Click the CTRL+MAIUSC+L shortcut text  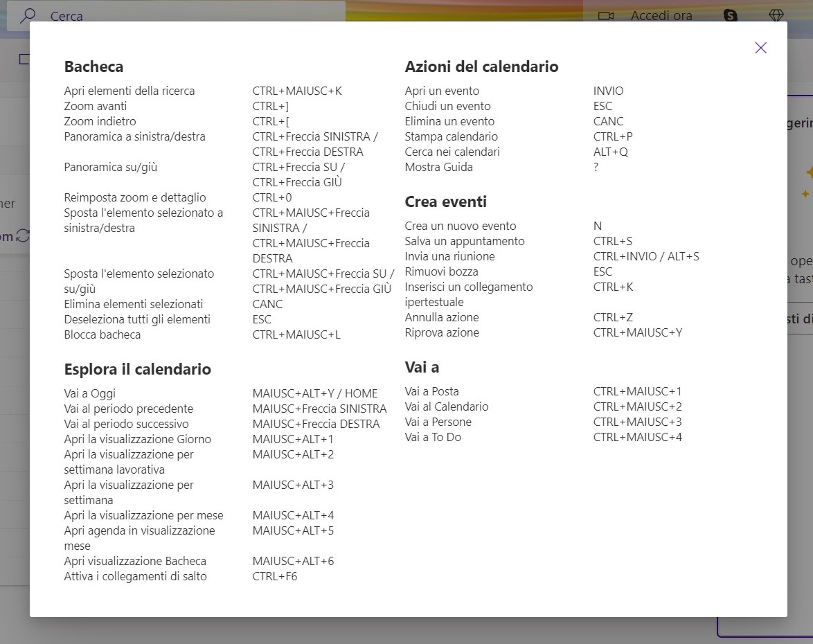pyautogui.click(x=296, y=334)
